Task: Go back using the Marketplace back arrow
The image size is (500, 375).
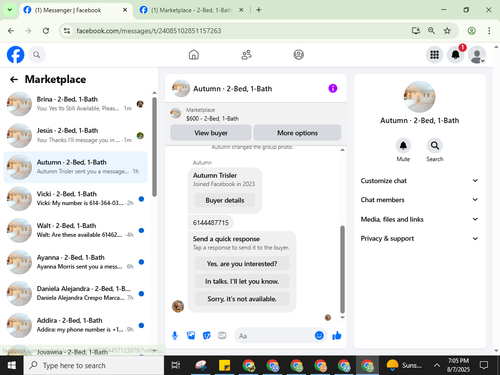Action: click(14, 79)
